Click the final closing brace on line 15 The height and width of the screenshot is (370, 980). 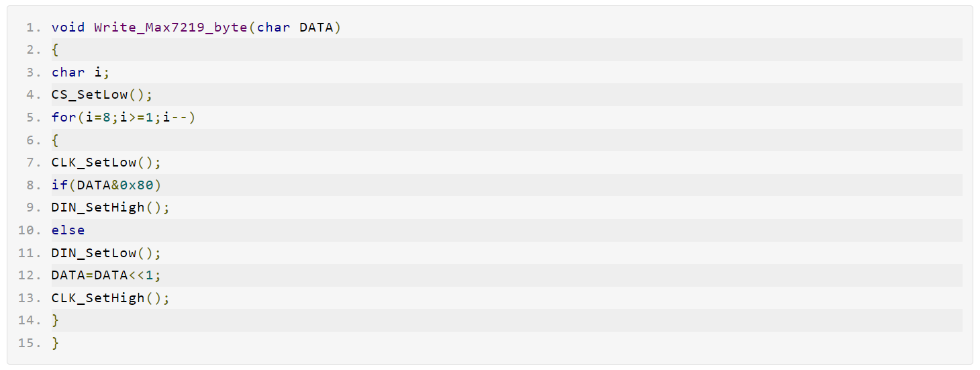55,343
